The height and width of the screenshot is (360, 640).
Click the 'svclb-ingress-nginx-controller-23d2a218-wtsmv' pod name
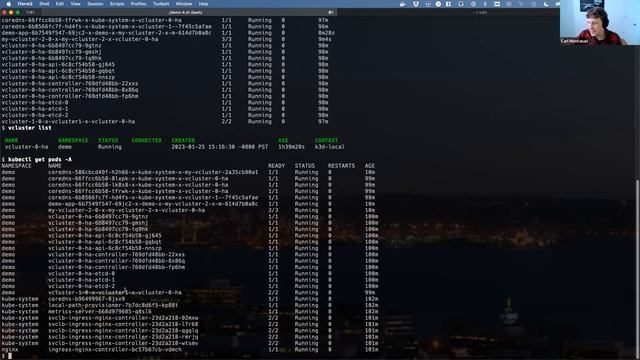pos(123,343)
